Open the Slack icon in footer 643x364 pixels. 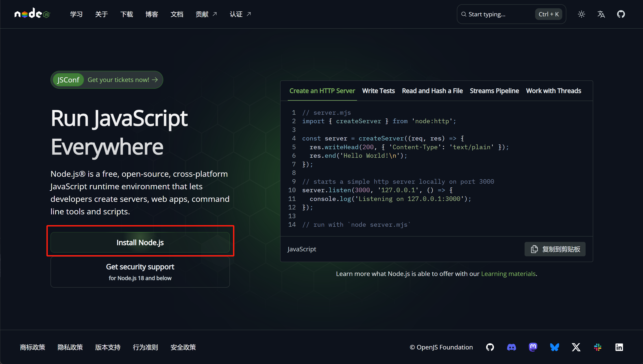click(x=597, y=347)
